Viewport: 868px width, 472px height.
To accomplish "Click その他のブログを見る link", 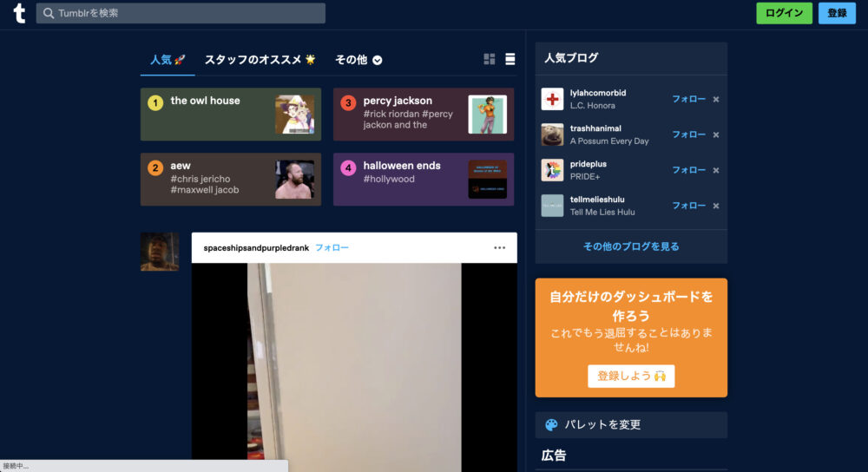I will [631, 246].
